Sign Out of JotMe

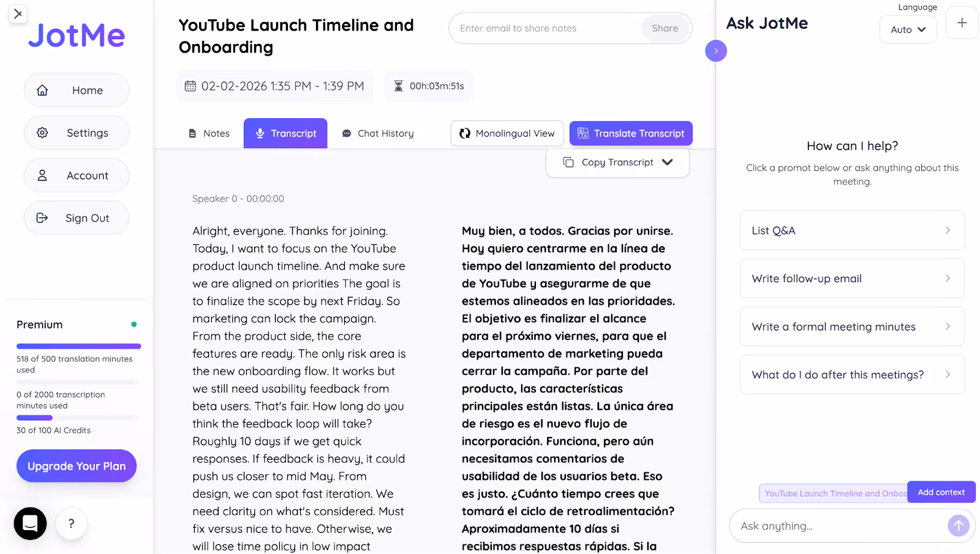click(x=77, y=218)
